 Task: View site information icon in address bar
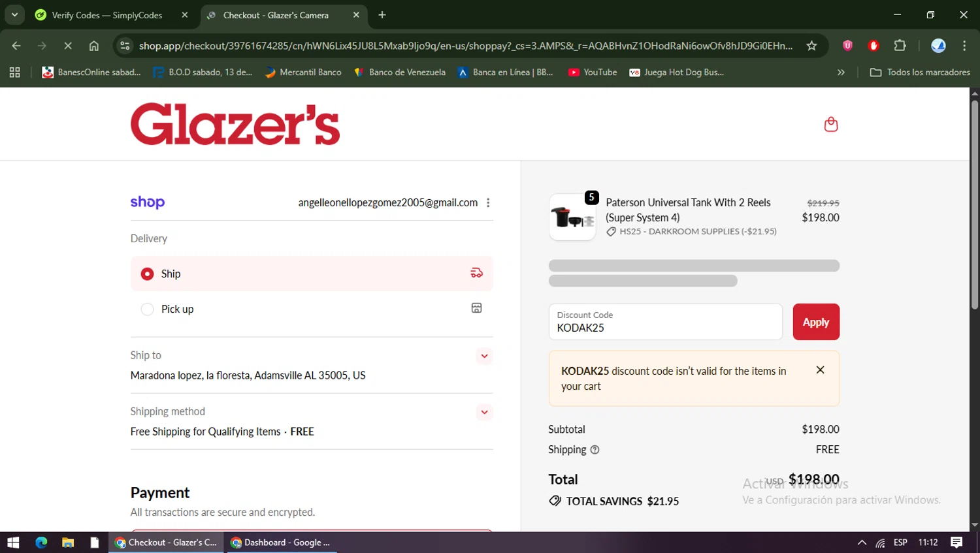pyautogui.click(x=125, y=46)
